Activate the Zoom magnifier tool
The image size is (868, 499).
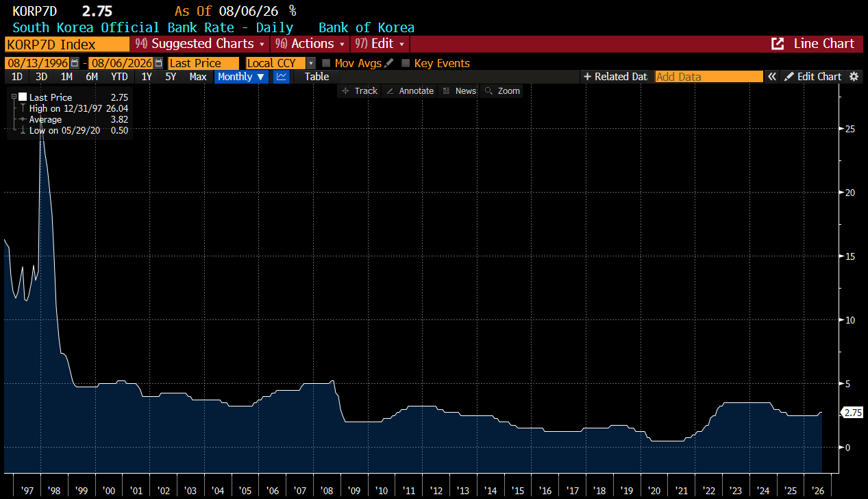502,91
